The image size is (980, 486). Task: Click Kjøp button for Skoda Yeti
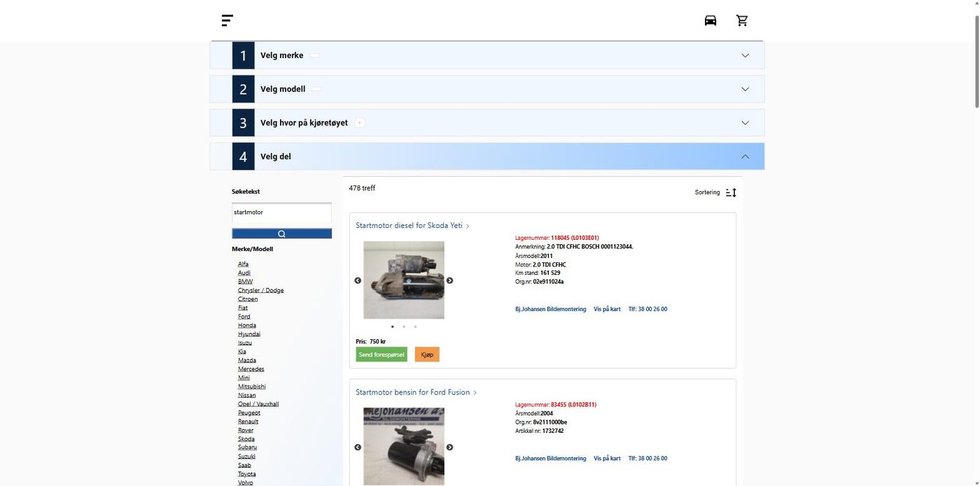pyautogui.click(x=427, y=355)
